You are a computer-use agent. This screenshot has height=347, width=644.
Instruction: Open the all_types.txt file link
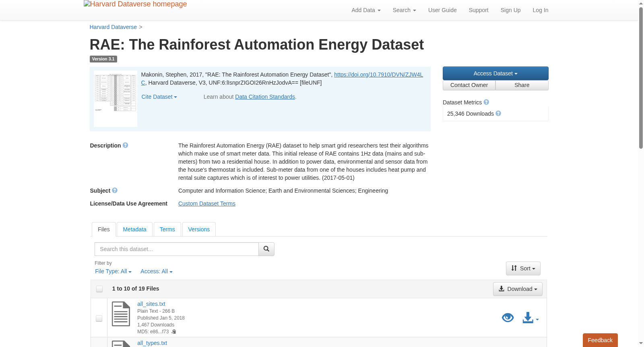click(x=152, y=343)
